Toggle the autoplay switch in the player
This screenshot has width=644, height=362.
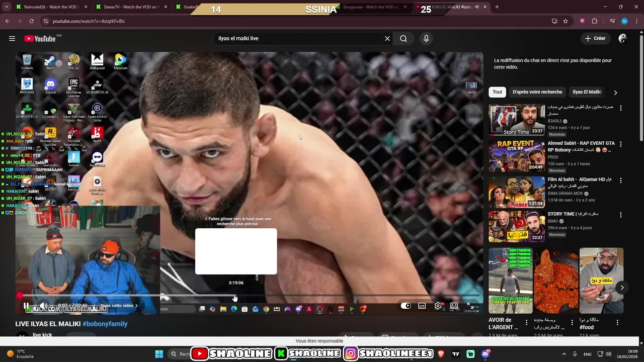(x=406, y=306)
